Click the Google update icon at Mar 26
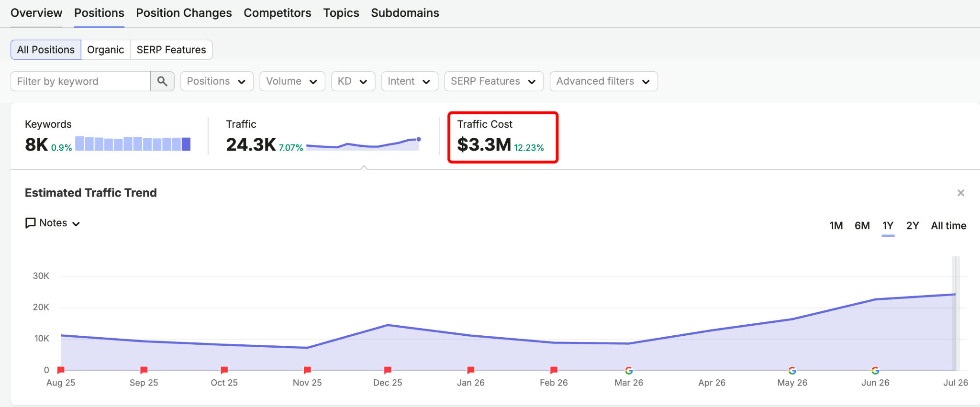This screenshot has height=407, width=980. pos(629,371)
